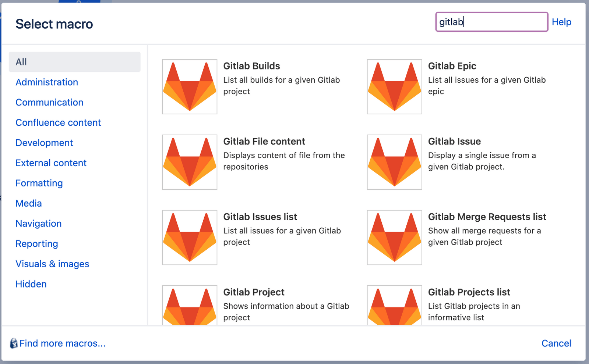589x364 pixels.
Task: Click Find more macros
Action: [x=63, y=343]
